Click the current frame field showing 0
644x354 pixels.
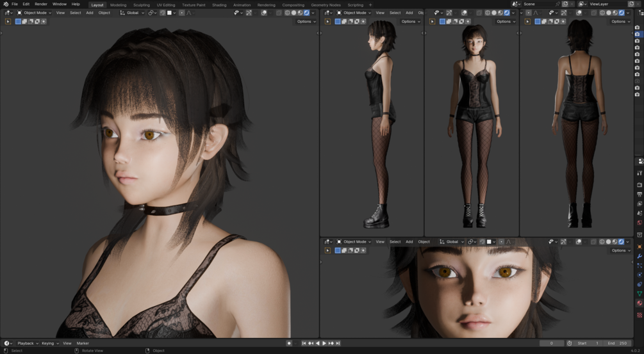tap(551, 343)
